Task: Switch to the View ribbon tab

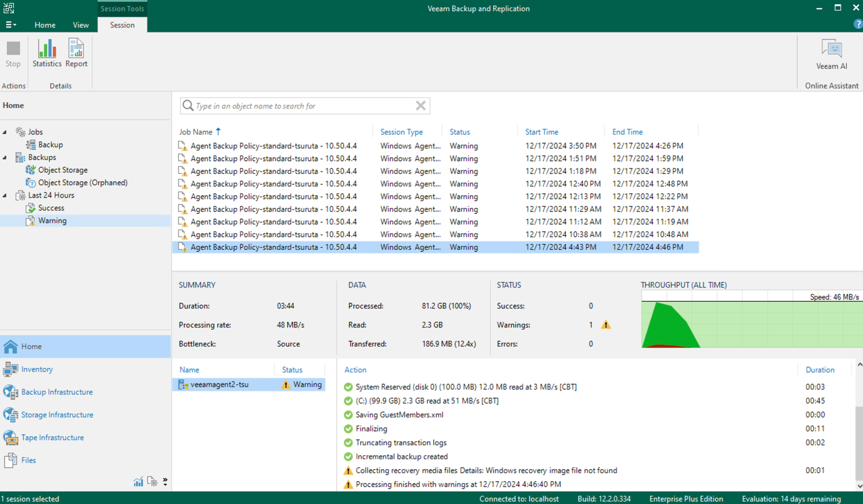Action: pyautogui.click(x=81, y=25)
